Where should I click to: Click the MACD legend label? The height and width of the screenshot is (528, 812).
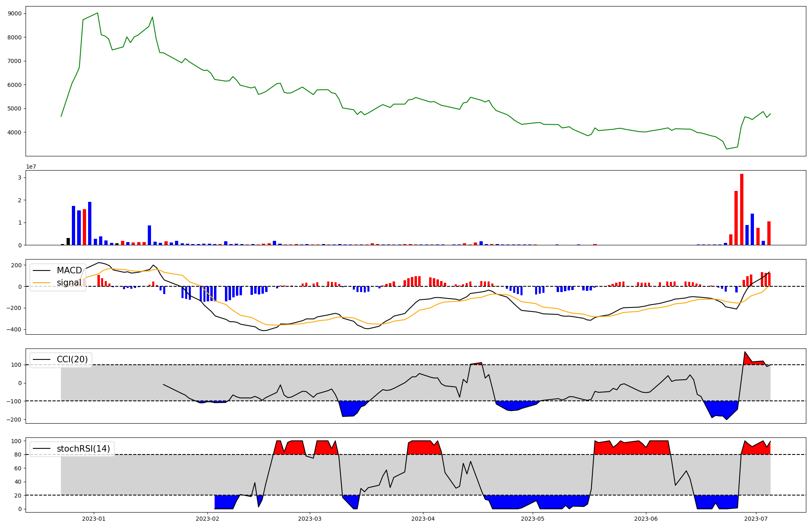point(69,270)
